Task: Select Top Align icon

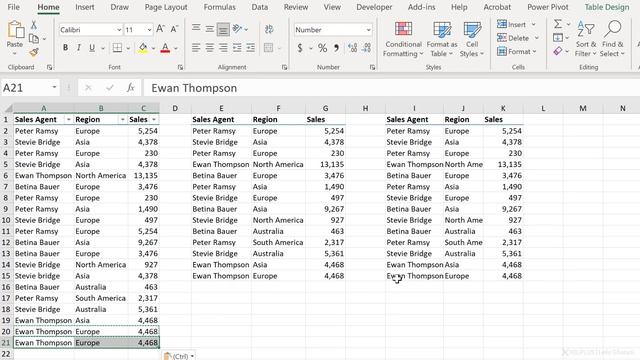Action: [x=196, y=29]
